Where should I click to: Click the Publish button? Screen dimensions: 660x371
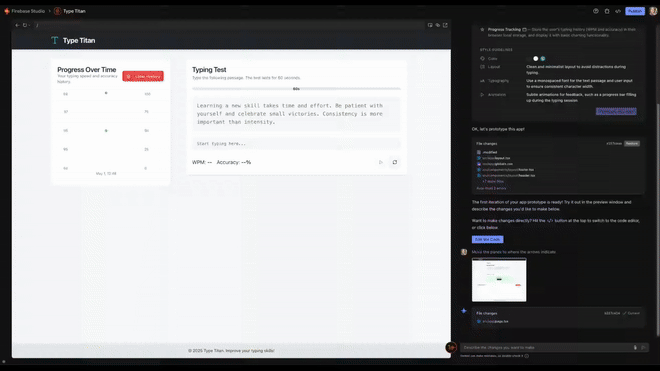click(635, 11)
